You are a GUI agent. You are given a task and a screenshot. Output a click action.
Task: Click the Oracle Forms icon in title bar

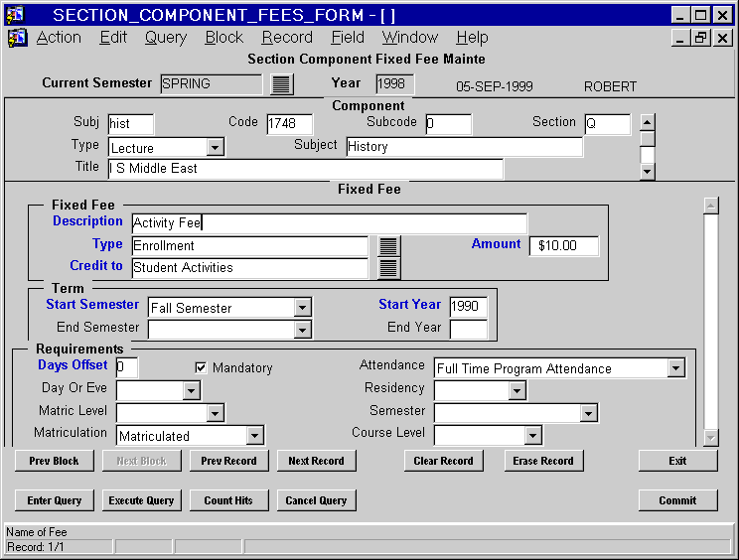[x=15, y=15]
